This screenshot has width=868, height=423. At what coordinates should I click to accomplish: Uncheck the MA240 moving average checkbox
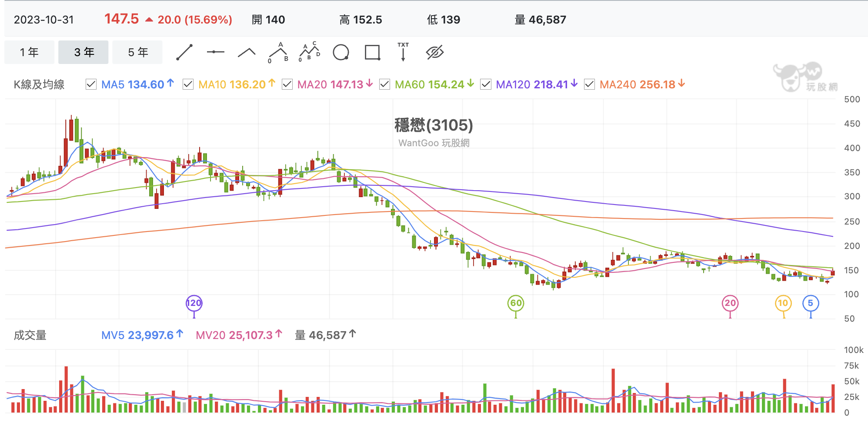589,84
